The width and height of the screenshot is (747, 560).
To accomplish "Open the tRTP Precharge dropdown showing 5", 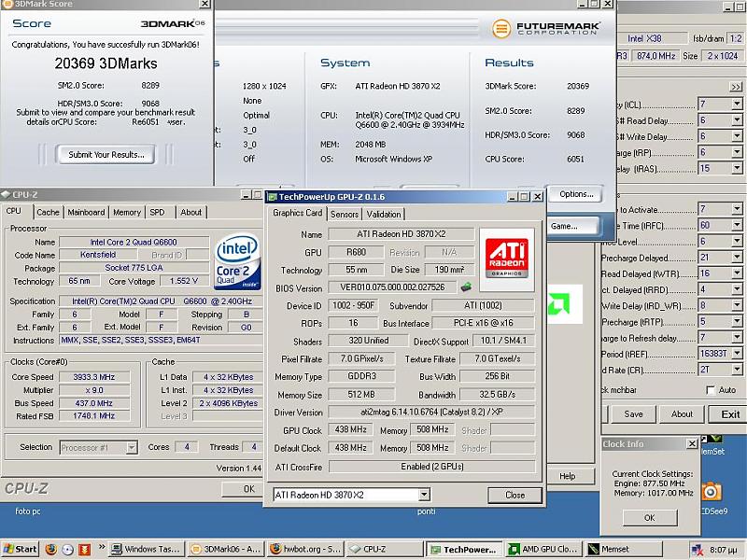I will coord(737,321).
